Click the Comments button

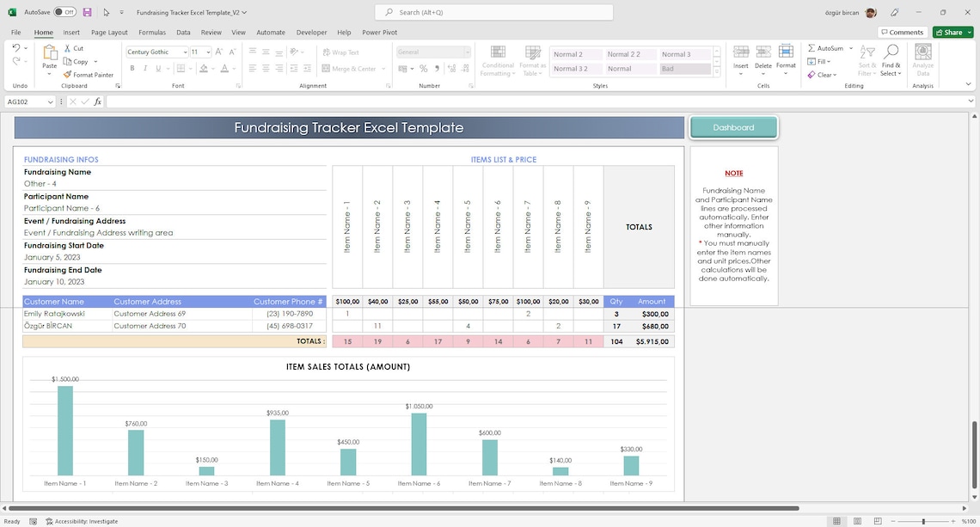[x=902, y=32]
